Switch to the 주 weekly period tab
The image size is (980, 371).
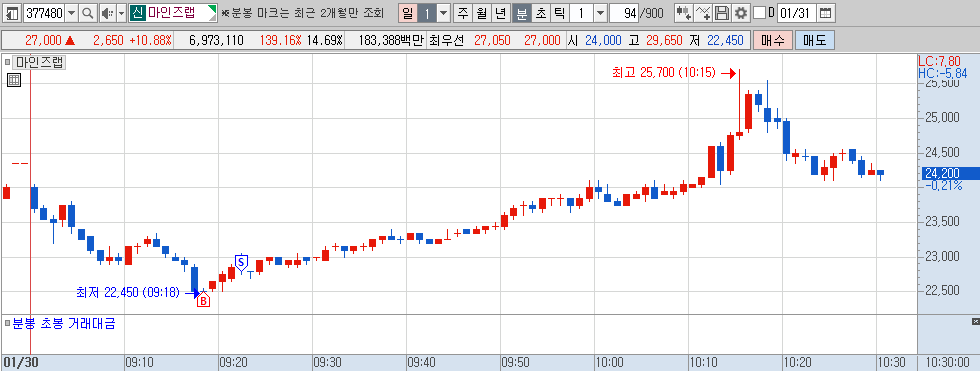coord(462,13)
